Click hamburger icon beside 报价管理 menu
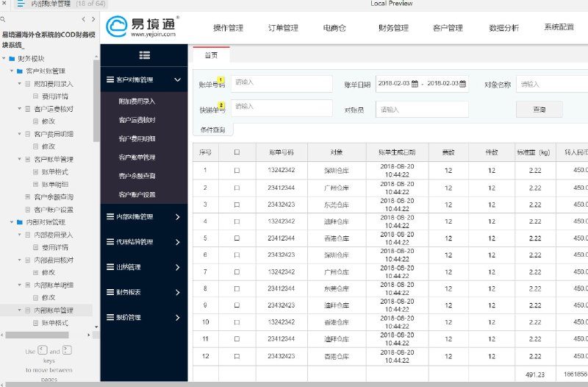Viewport: 588px width, 387px height. (110, 317)
